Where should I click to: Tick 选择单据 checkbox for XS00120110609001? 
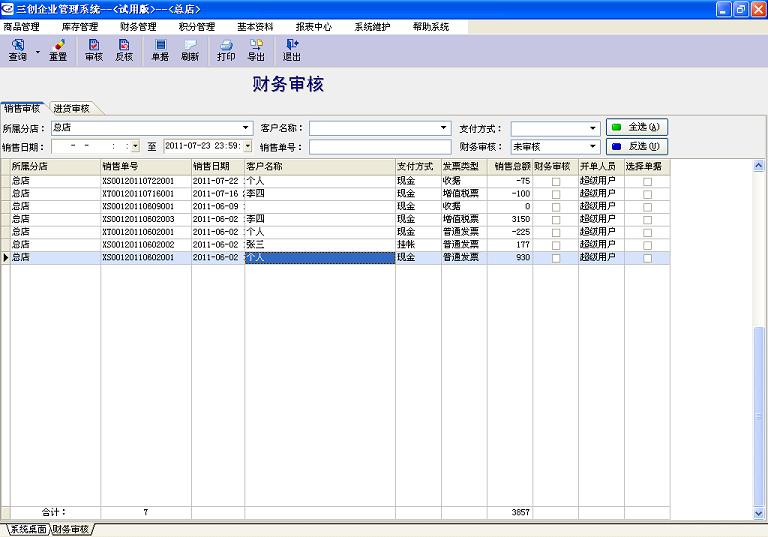pyautogui.click(x=647, y=207)
